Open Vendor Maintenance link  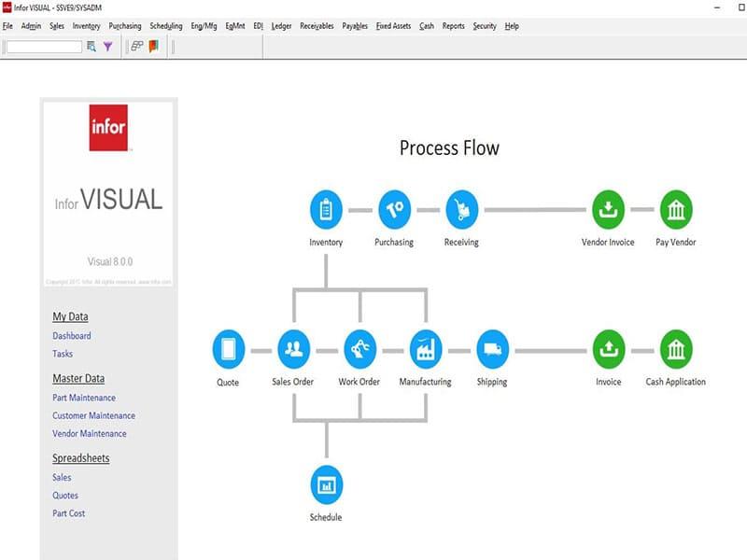point(90,434)
